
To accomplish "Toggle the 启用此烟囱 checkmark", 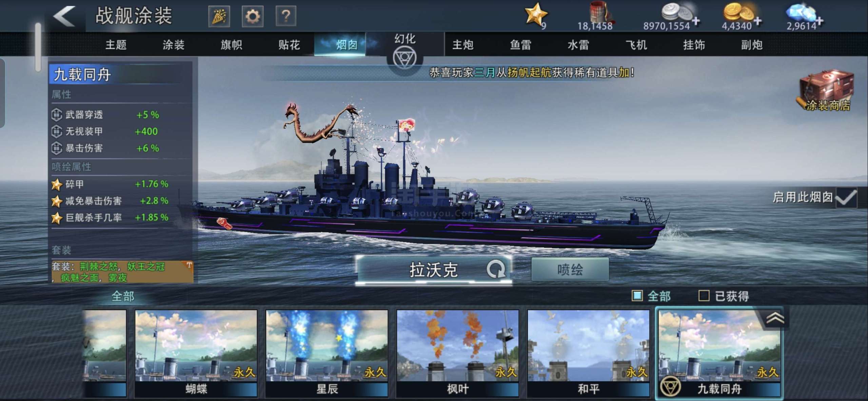I will tap(846, 198).
